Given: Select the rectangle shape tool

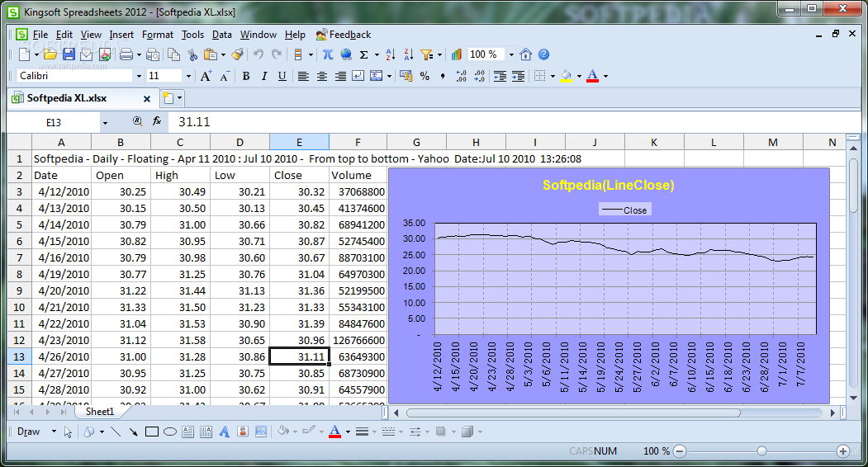Looking at the screenshot, I should pos(152,432).
